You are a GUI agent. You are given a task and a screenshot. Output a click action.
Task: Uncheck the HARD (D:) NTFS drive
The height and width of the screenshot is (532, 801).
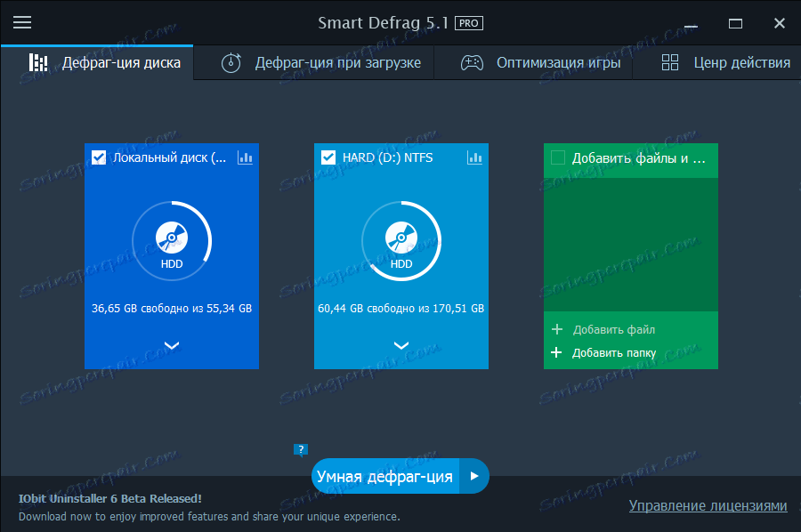(328, 157)
